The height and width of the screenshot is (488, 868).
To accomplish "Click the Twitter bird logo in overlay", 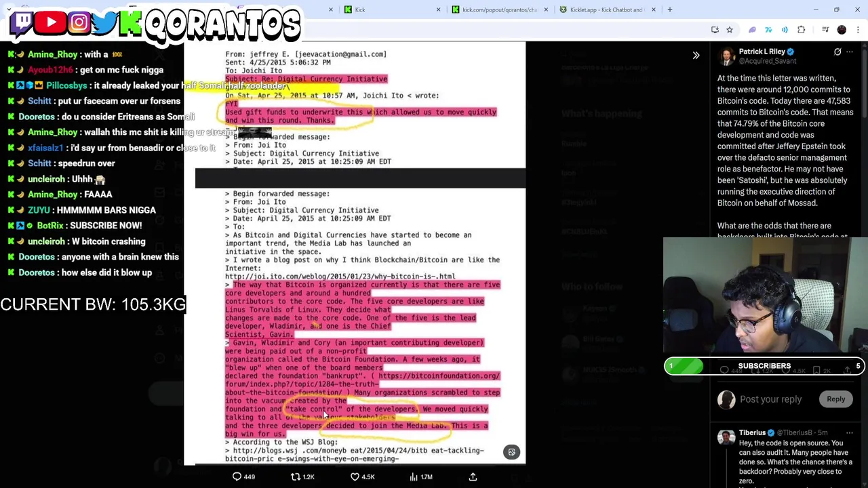I will tap(104, 22).
